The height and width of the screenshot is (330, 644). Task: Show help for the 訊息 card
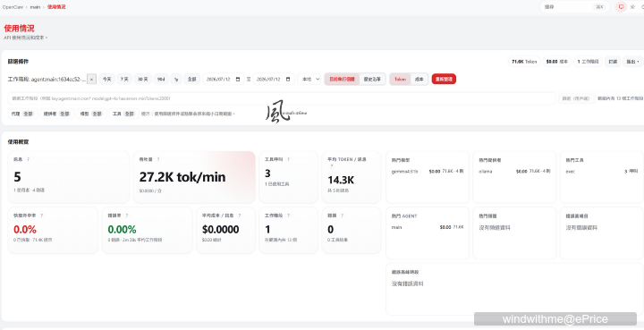point(28,159)
